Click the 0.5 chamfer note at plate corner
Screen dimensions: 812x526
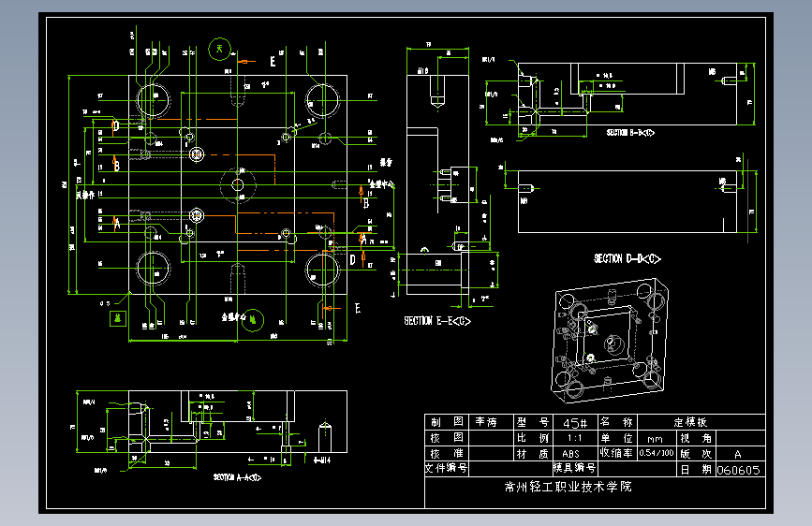[x=105, y=304]
